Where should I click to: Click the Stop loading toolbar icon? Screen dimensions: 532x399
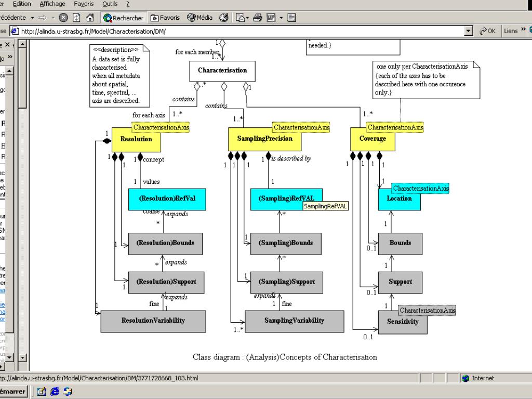(x=63, y=18)
